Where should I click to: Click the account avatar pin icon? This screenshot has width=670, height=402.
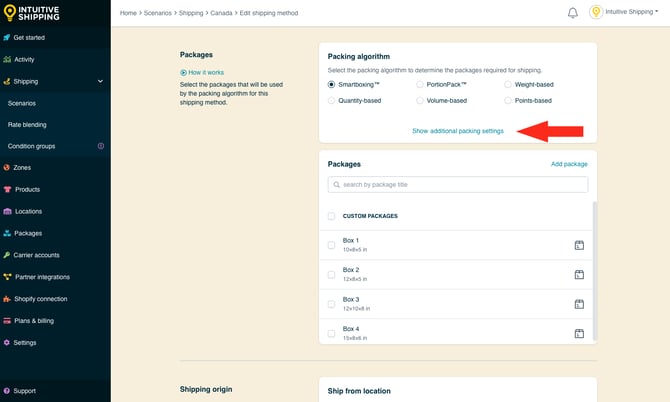[x=596, y=12]
